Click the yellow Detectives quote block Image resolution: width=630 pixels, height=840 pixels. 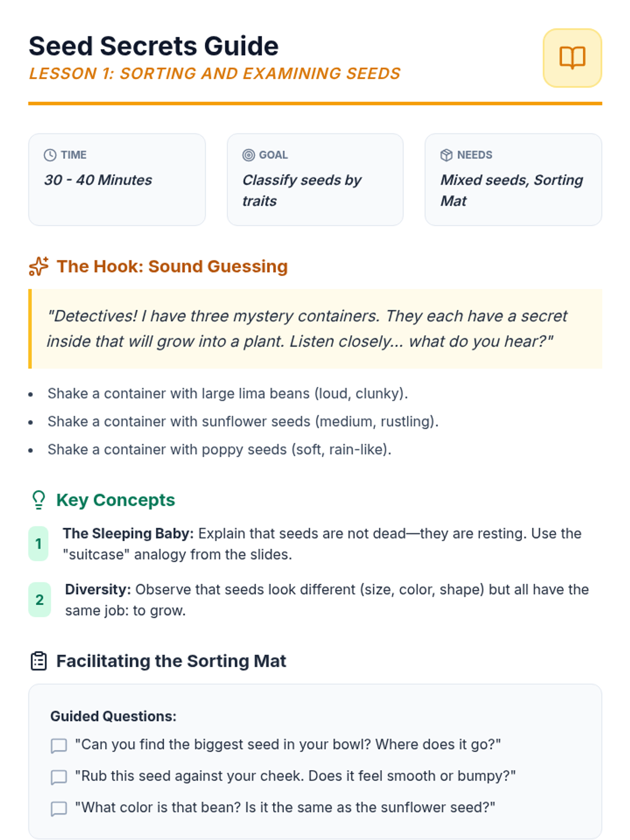click(316, 329)
